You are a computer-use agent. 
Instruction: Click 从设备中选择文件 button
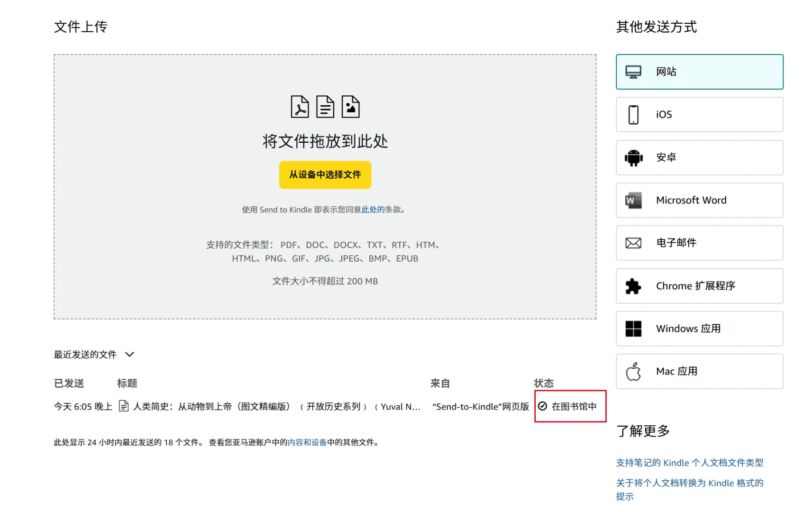click(325, 175)
